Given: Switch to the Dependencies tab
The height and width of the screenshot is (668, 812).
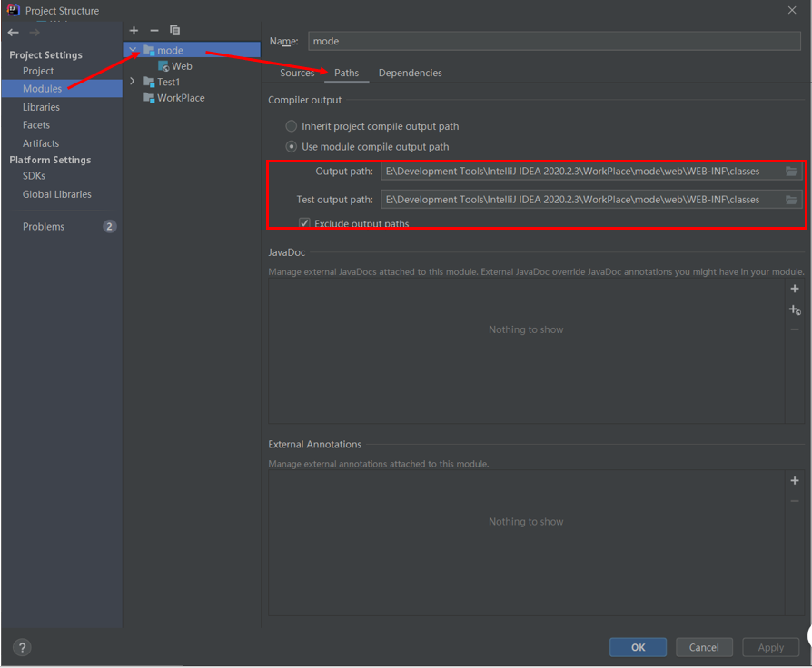Looking at the screenshot, I should coord(411,73).
